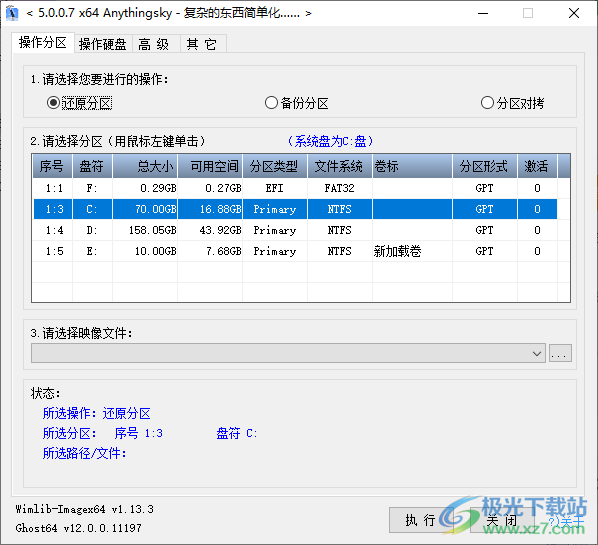The height and width of the screenshot is (545, 598).
Task: Click the 盘符 column header
Action: pos(92,166)
